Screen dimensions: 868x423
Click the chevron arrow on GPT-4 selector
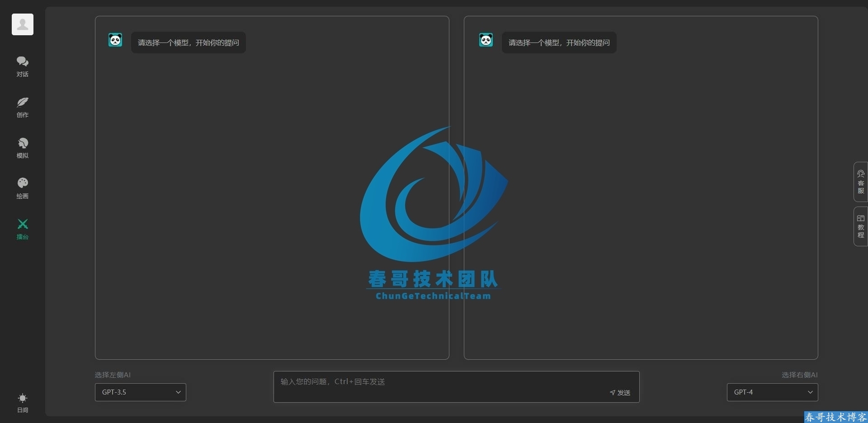pyautogui.click(x=810, y=392)
